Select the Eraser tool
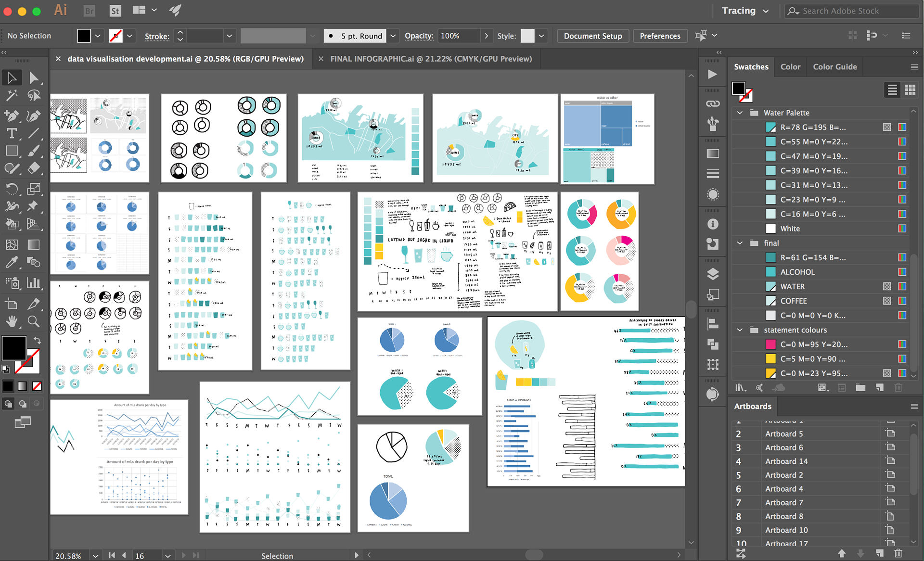 click(x=34, y=168)
